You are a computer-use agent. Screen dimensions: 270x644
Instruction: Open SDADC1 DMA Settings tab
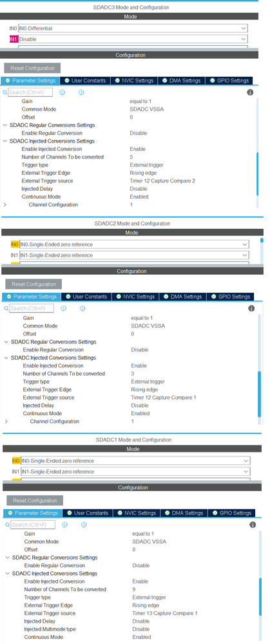click(x=184, y=513)
